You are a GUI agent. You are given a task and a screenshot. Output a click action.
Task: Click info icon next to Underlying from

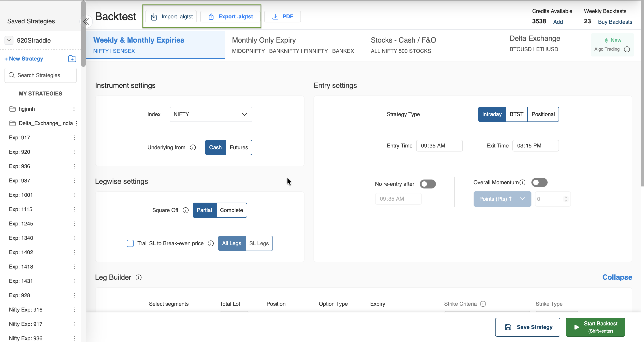coord(193,147)
